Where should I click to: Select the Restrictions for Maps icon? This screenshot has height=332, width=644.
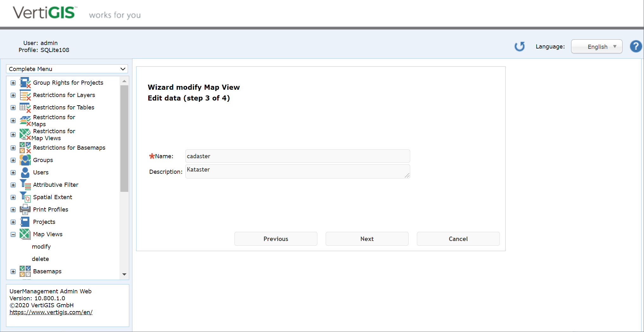tap(25, 120)
